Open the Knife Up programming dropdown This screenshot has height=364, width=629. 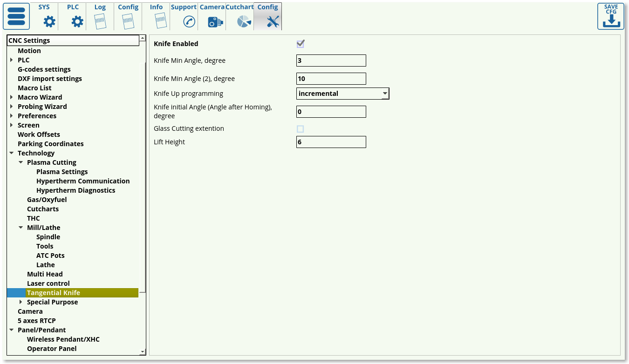(342, 94)
